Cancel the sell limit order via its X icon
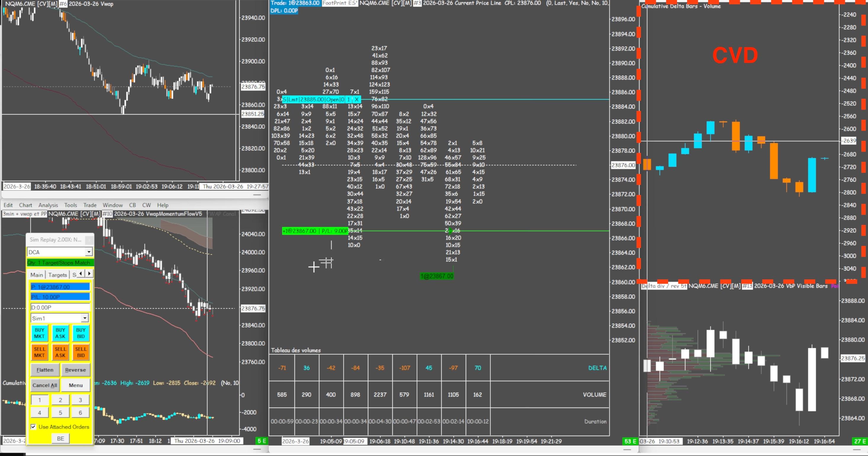The image size is (868, 456). point(356,99)
